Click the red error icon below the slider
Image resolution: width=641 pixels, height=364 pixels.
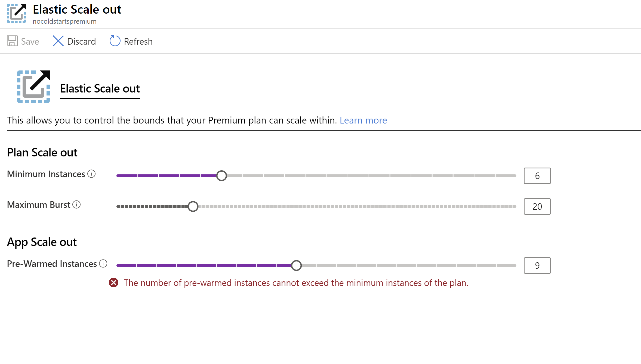click(x=113, y=283)
